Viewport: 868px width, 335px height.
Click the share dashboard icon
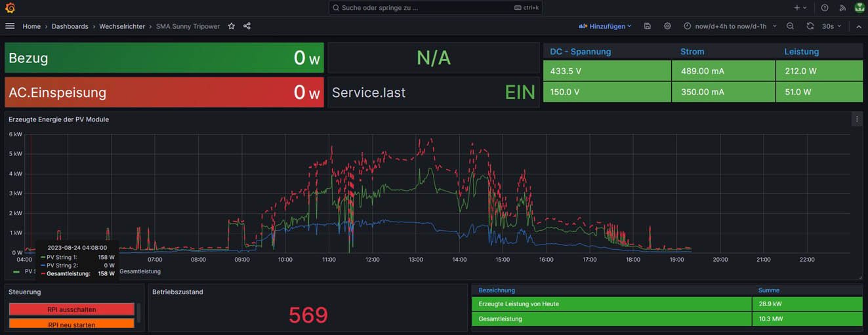point(247,26)
